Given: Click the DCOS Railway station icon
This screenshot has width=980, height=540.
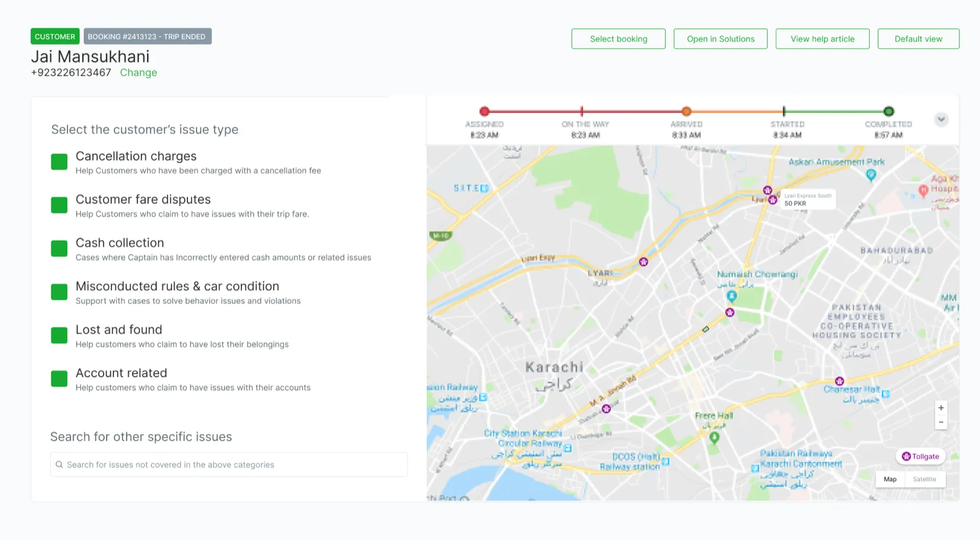Looking at the screenshot, I should click(x=666, y=462).
